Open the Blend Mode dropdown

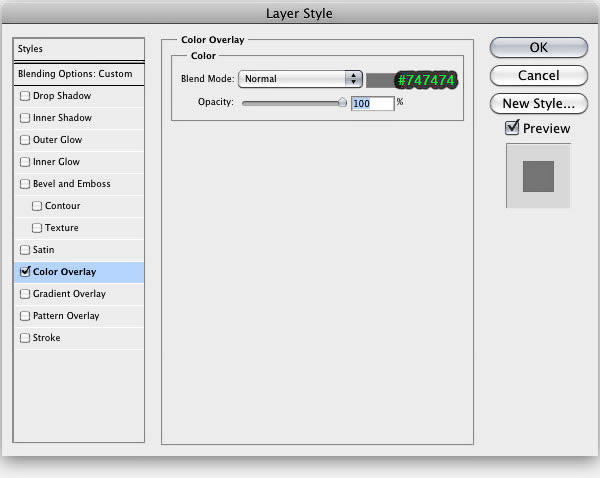tap(300, 79)
